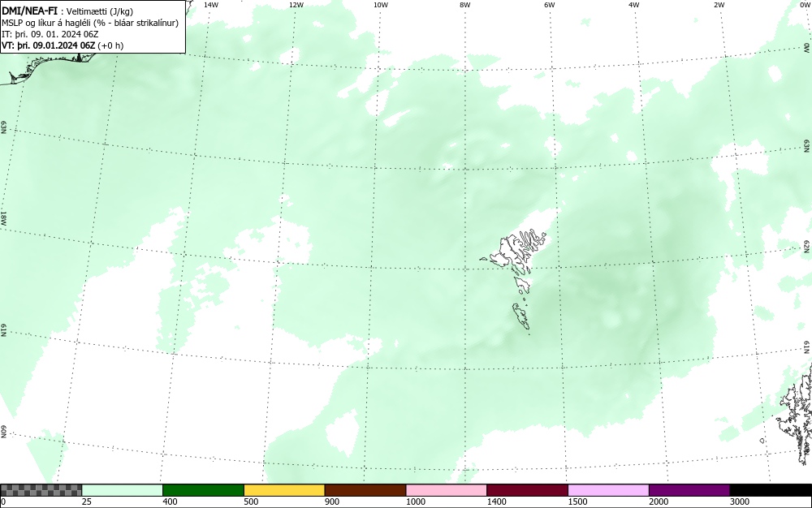Click the MSLP og líkur á hagléli line
Image resolution: width=812 pixels, height=508 pixels.
(90, 24)
